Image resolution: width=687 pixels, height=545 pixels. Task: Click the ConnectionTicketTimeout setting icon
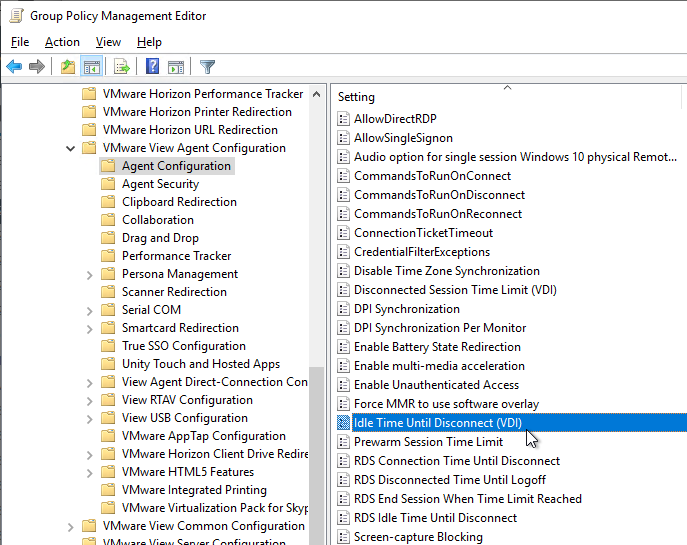[344, 233]
